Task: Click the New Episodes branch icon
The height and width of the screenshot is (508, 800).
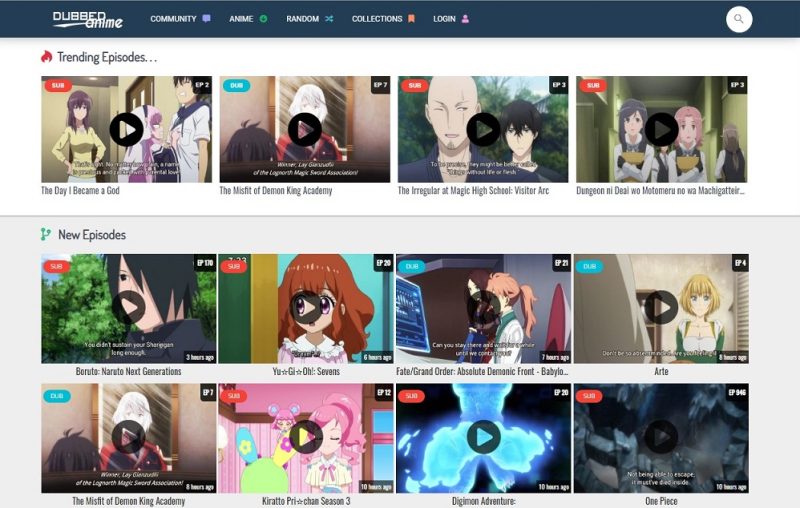Action: click(x=46, y=234)
